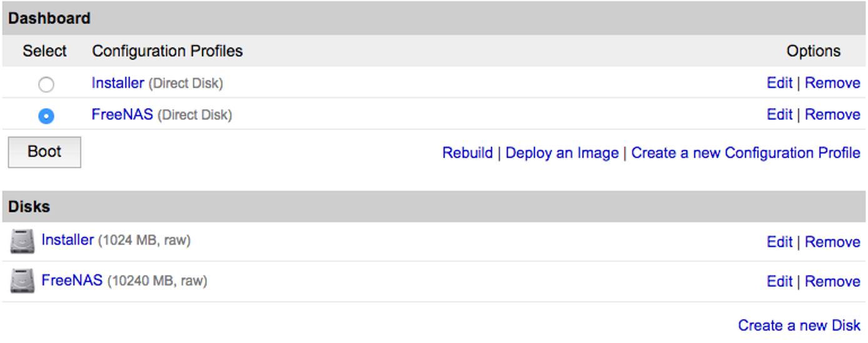Viewport: 868px width, 343px height.
Task: Select the Installer configuration profile radio button
Action: [46, 84]
